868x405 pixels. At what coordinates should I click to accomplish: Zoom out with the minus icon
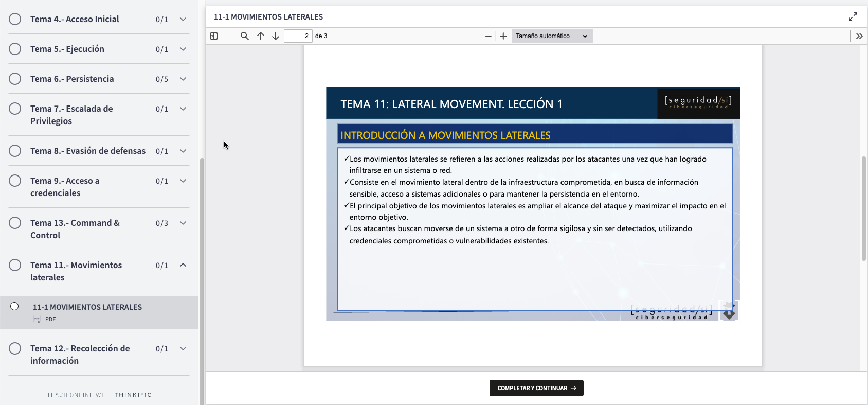point(488,36)
